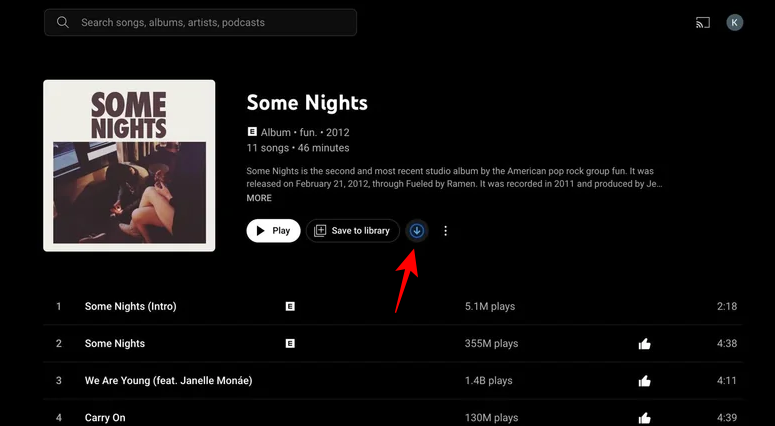This screenshot has width=775, height=426.
Task: Open the fun. artist link
Action: tap(307, 132)
